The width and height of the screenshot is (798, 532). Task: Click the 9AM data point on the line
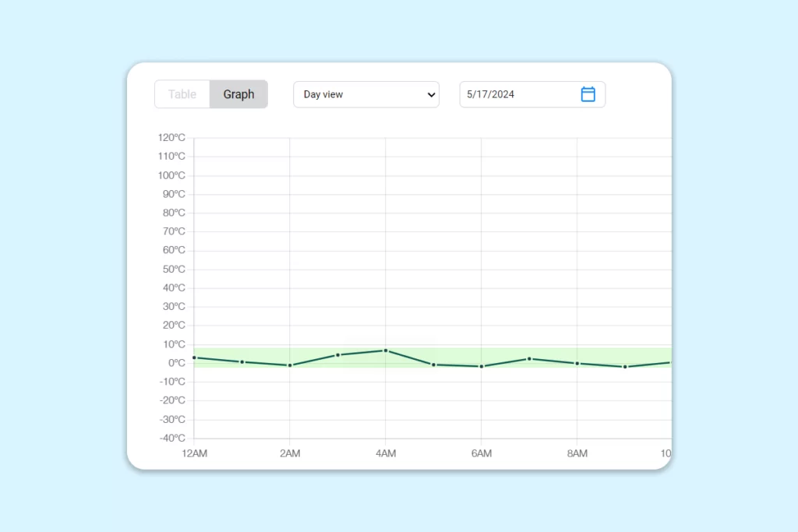625,367
